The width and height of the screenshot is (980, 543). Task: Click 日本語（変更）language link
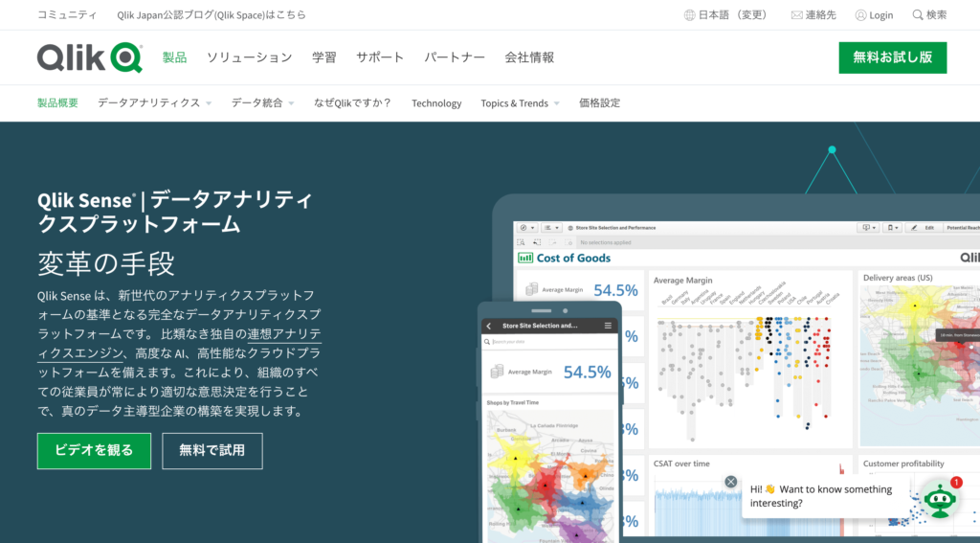(734, 15)
